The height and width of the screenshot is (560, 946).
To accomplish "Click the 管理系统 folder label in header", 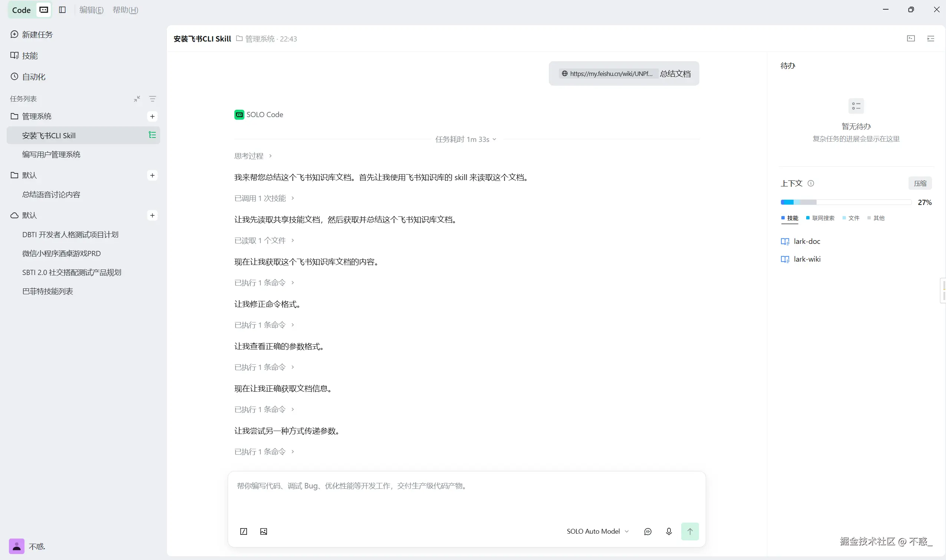I will (x=256, y=39).
